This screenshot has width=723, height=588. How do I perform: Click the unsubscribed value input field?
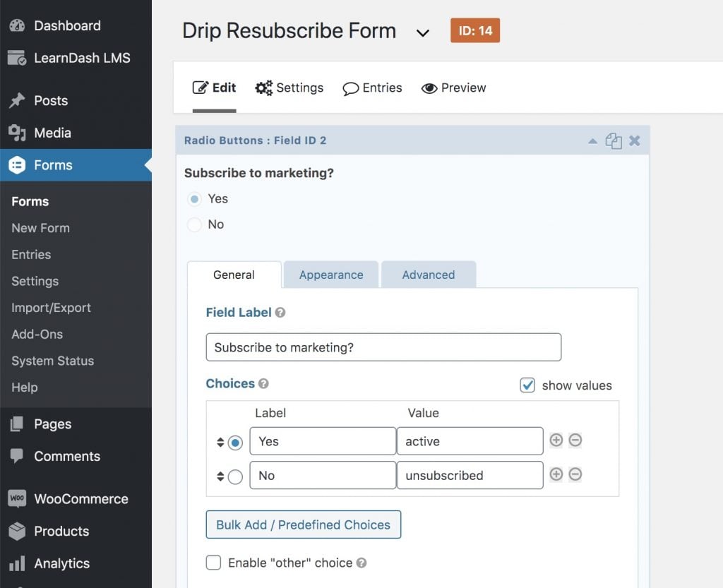(x=470, y=475)
